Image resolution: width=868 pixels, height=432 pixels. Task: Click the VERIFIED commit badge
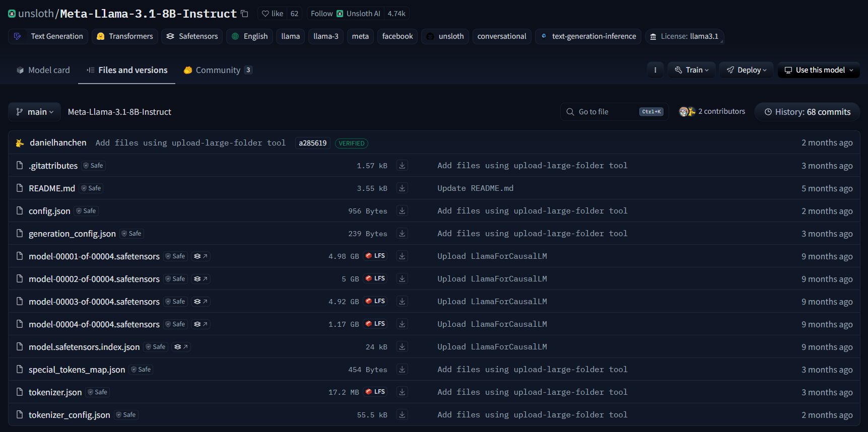tap(352, 143)
